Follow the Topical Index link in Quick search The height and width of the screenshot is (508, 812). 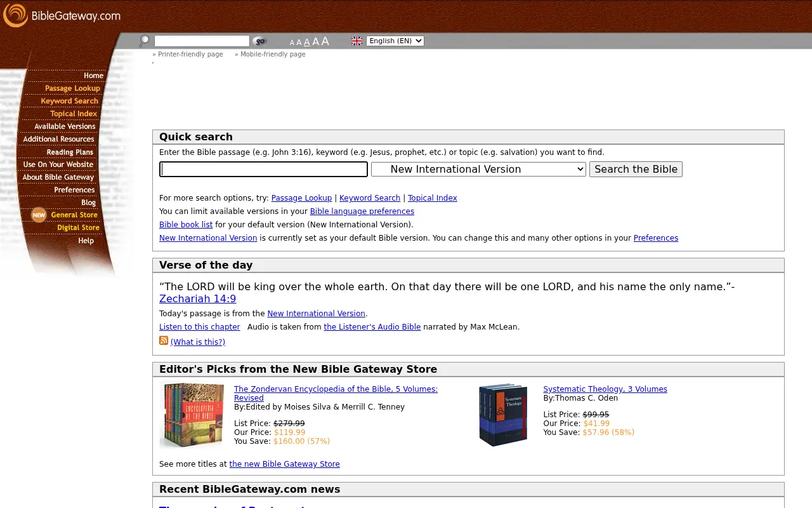(x=433, y=198)
